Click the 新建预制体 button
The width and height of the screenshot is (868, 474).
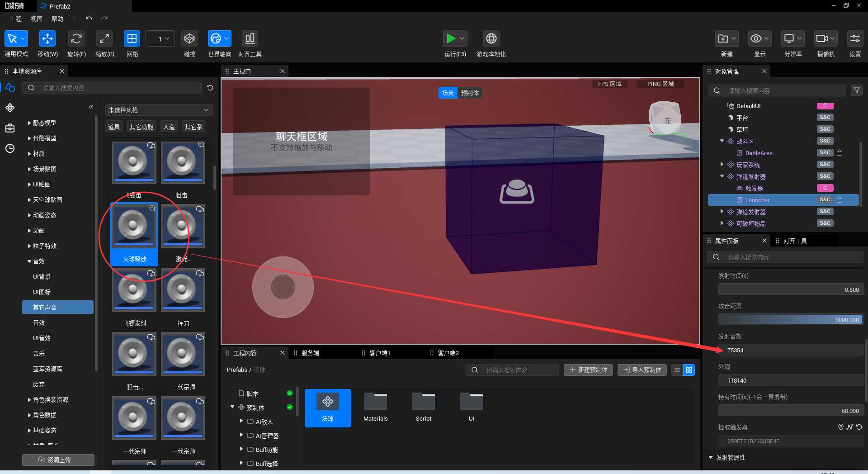[x=589, y=370]
